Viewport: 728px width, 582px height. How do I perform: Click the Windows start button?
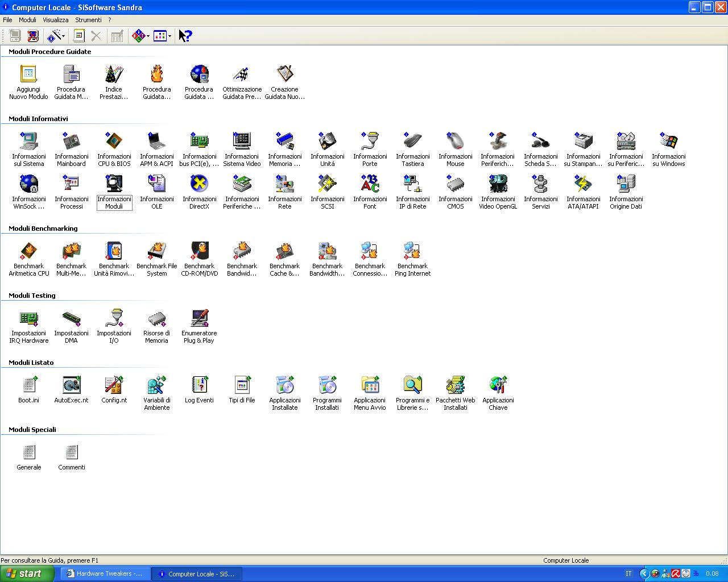point(27,574)
